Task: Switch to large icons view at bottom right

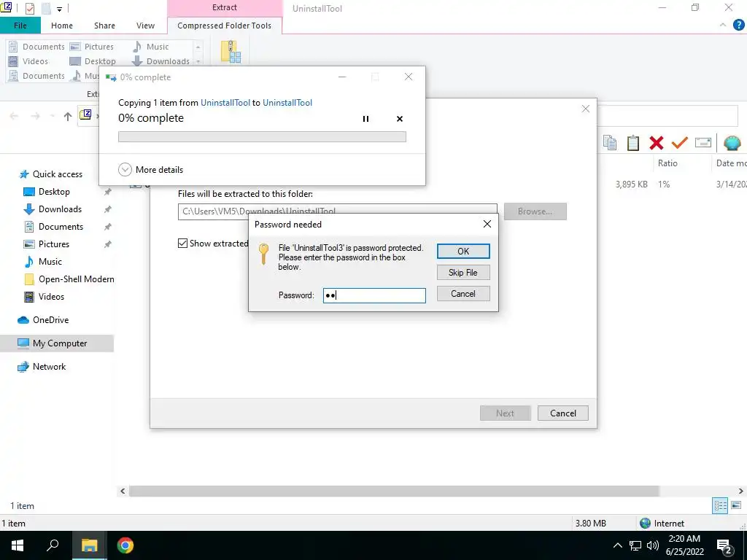Action: 736,505
